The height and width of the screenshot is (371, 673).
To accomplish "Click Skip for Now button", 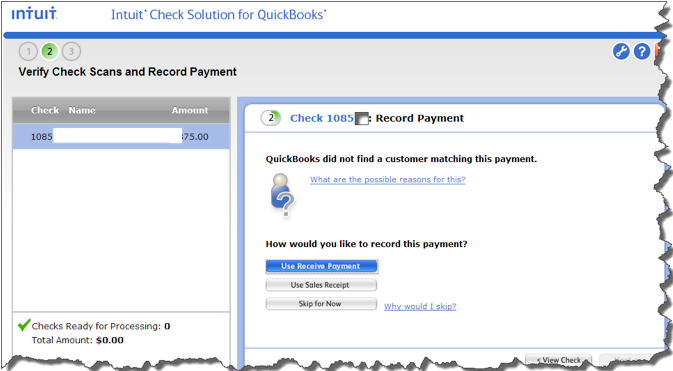I will (x=321, y=304).
